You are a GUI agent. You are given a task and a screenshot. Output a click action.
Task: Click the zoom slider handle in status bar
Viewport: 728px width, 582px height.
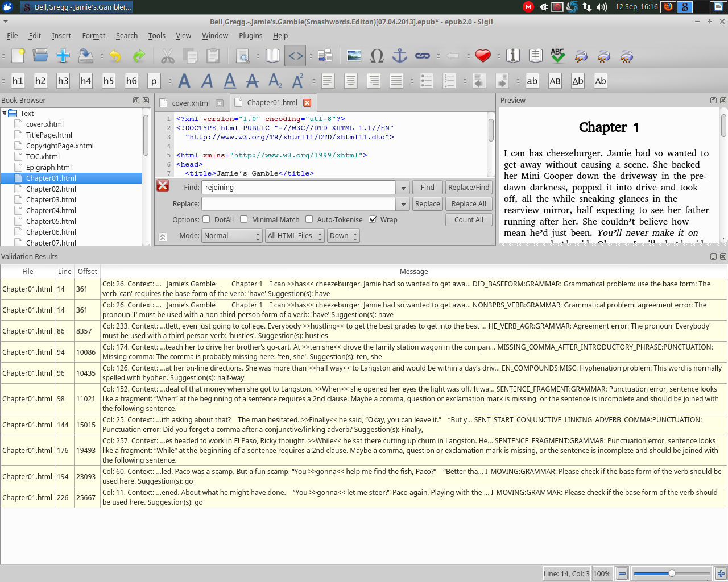click(x=672, y=573)
